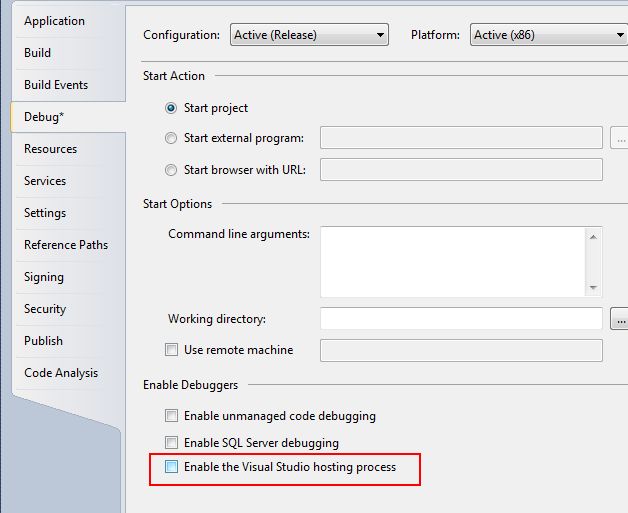Browse for external program with ellipsis button
628x513 pixels.
[619, 138]
